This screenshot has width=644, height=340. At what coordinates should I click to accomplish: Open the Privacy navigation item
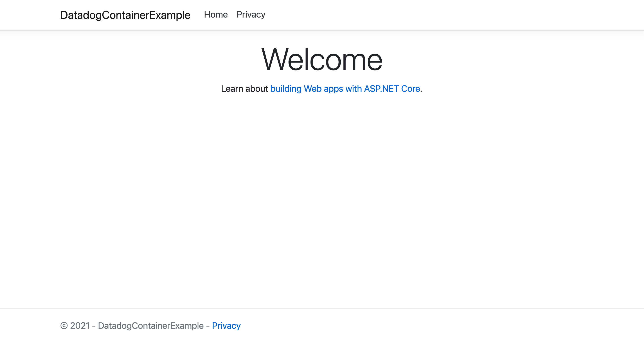251,14
